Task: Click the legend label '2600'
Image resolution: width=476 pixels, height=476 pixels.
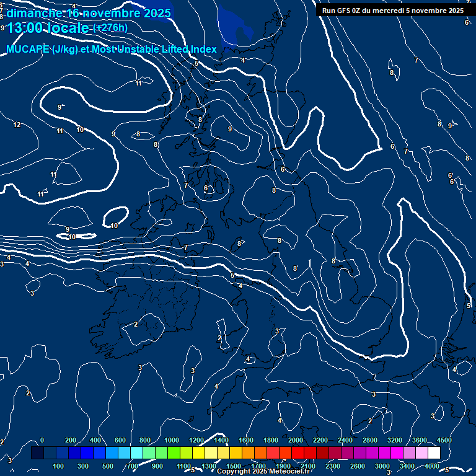Action: [x=357, y=466]
